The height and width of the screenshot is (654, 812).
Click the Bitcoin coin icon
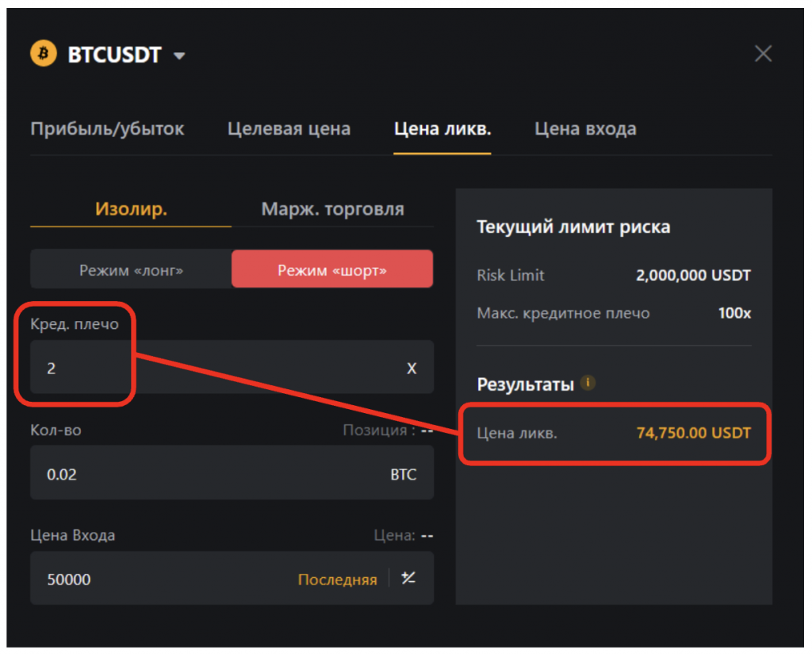coord(44,53)
